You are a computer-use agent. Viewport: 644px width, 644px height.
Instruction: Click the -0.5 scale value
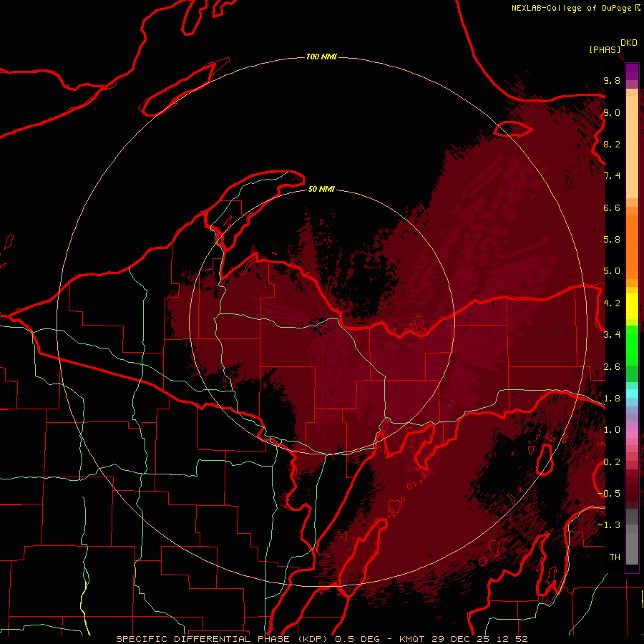tap(609, 493)
